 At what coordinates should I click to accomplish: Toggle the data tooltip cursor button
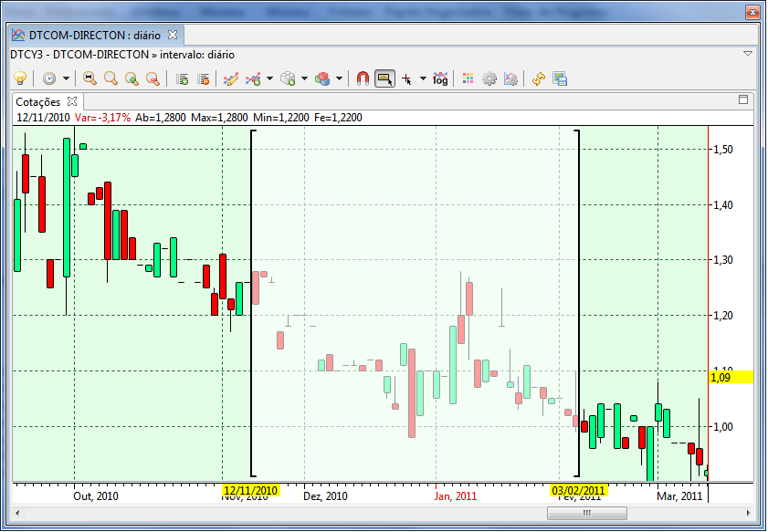coord(384,78)
